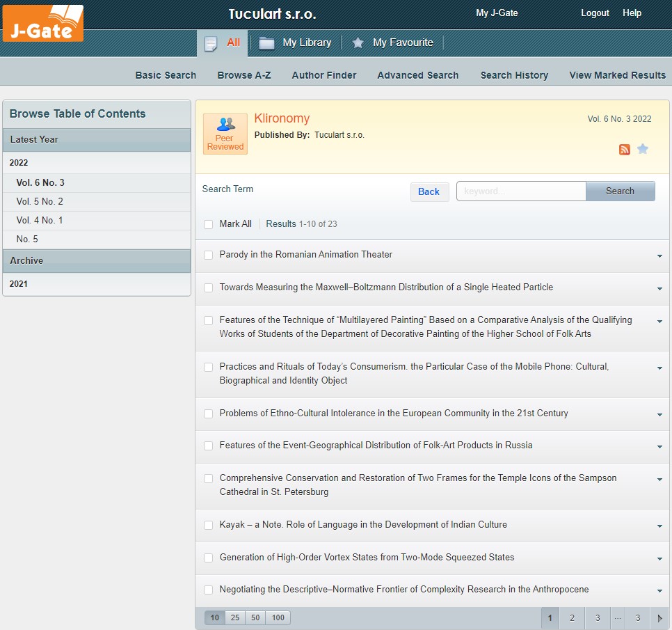Open the Author Finder page
The image size is (672, 630).
coord(324,75)
